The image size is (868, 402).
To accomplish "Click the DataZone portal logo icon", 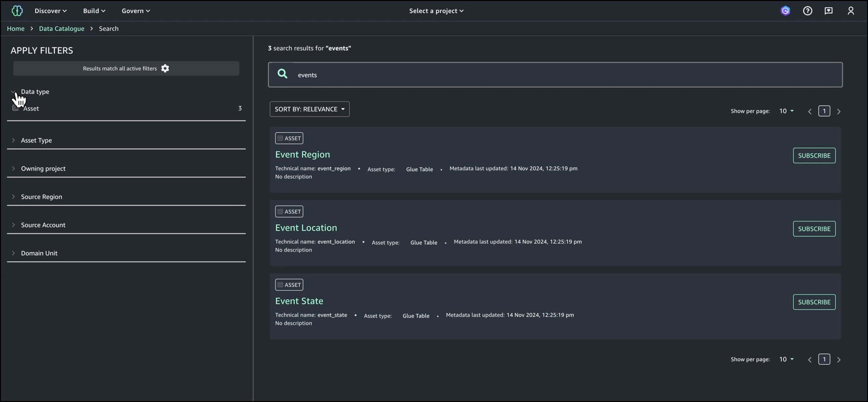I will click(17, 10).
